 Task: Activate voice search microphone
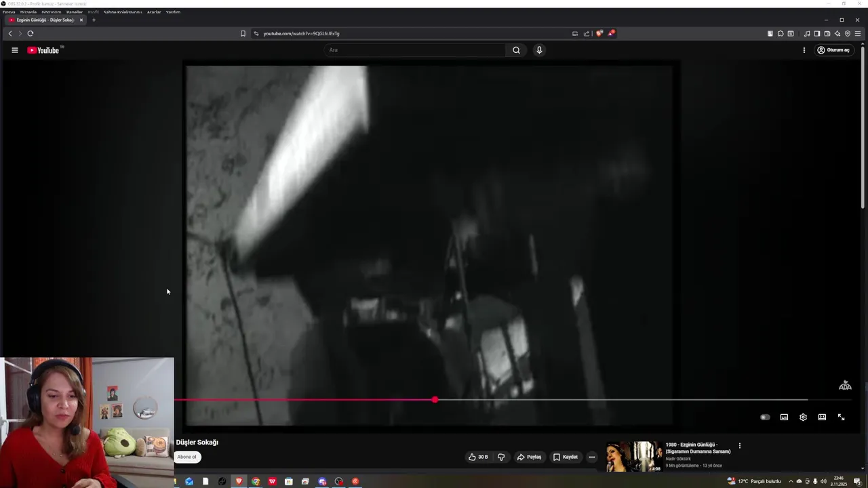[539, 50]
